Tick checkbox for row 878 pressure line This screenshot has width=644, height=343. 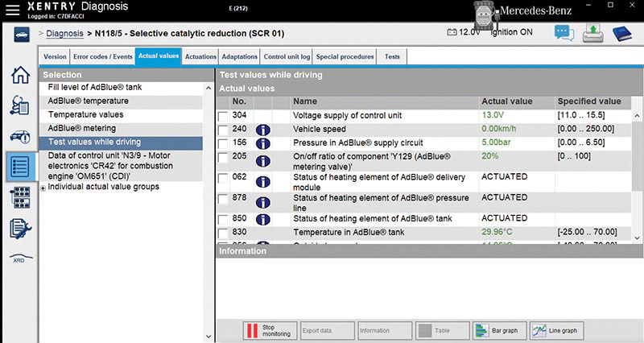tap(223, 199)
